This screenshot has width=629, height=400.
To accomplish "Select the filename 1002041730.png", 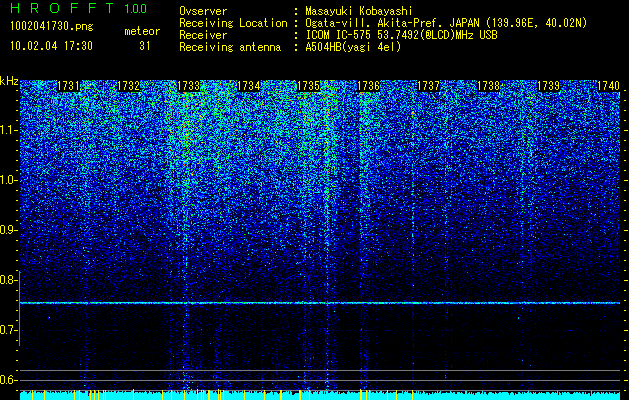I will tap(52, 27).
